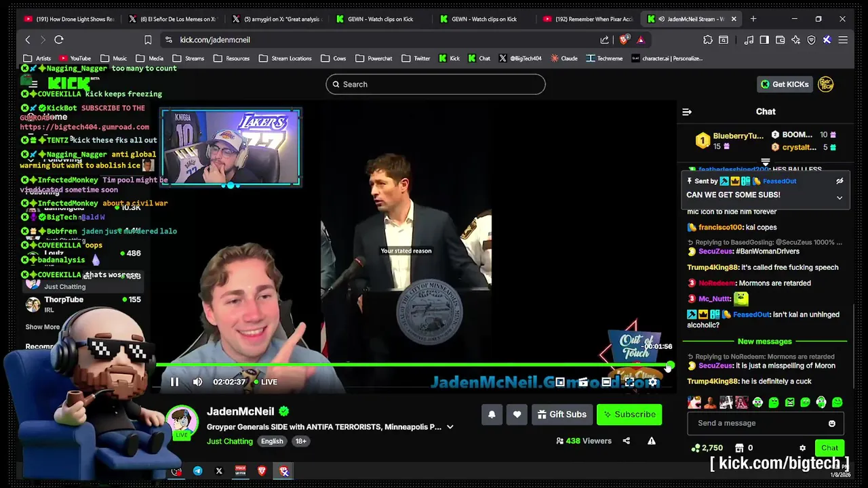Click the green Subscribe button
Image resolution: width=868 pixels, height=488 pixels.
[x=629, y=414]
